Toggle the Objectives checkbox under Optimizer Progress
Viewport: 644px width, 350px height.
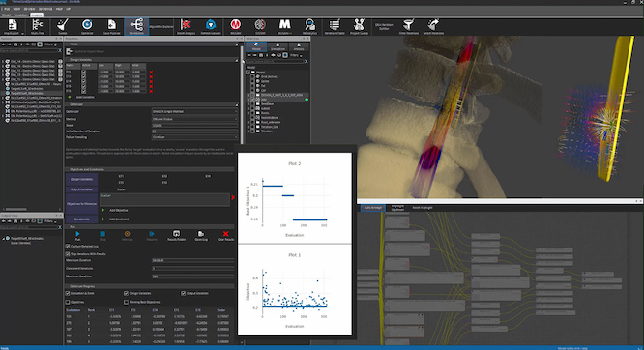[67, 302]
